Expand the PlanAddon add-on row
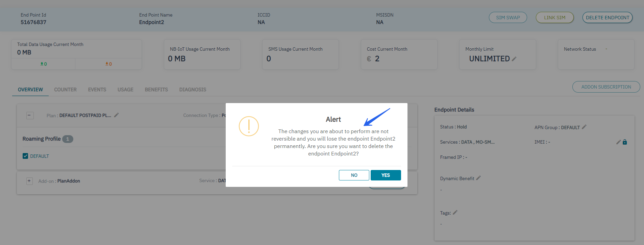 click(x=29, y=181)
